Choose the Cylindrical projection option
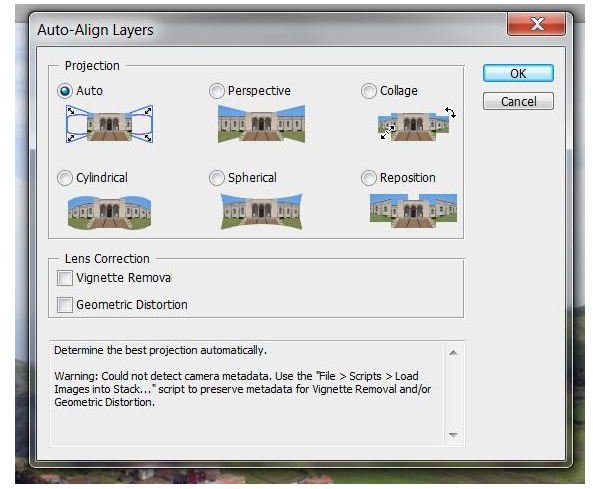 (x=65, y=178)
